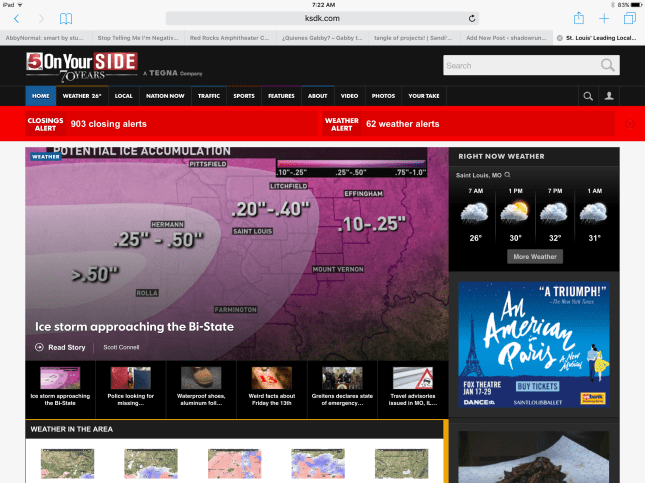Add a new tab with plus icon
645x483 pixels.
tap(604, 19)
